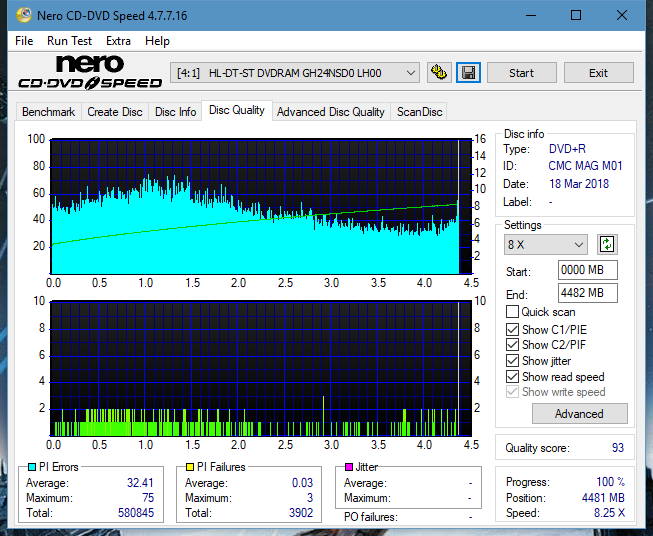Open the Advanced Disc Quality tab
Viewport: 653px width, 536px height.
click(331, 112)
